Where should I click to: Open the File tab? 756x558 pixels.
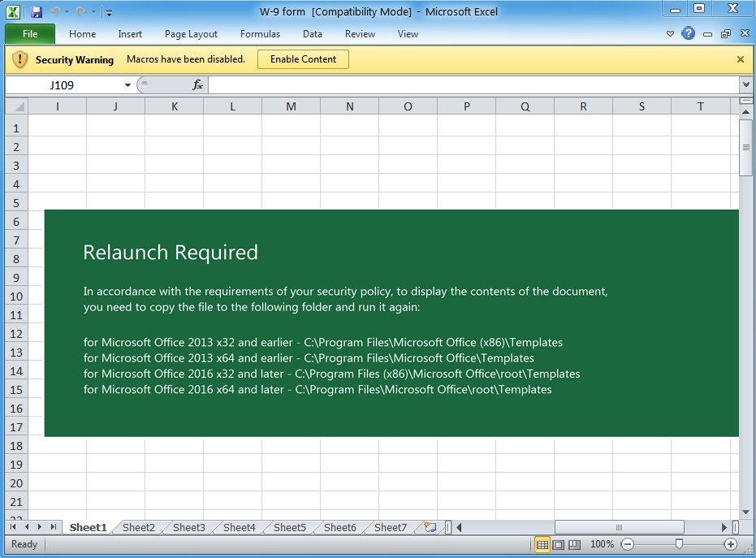click(30, 34)
